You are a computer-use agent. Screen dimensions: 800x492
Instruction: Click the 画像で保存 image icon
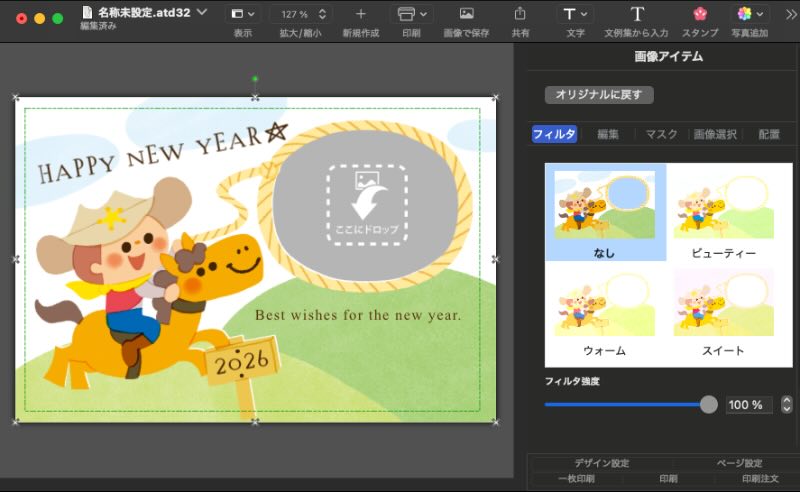click(x=466, y=14)
